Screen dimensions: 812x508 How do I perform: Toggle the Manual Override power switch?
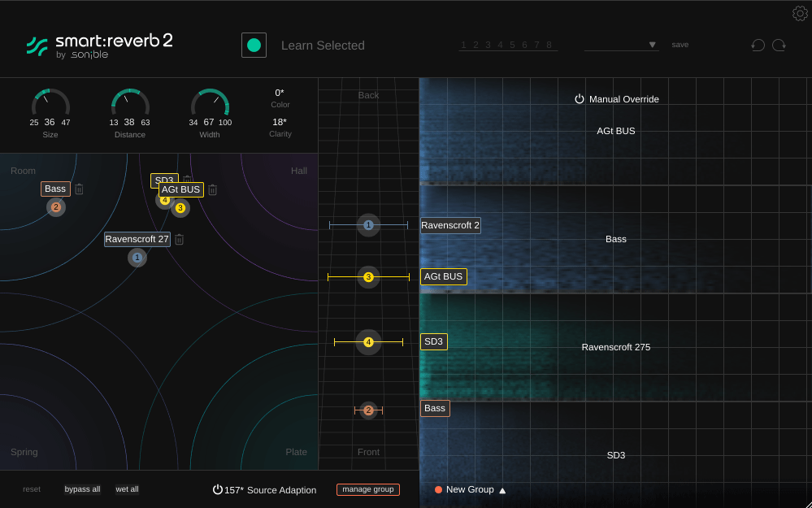pos(579,99)
